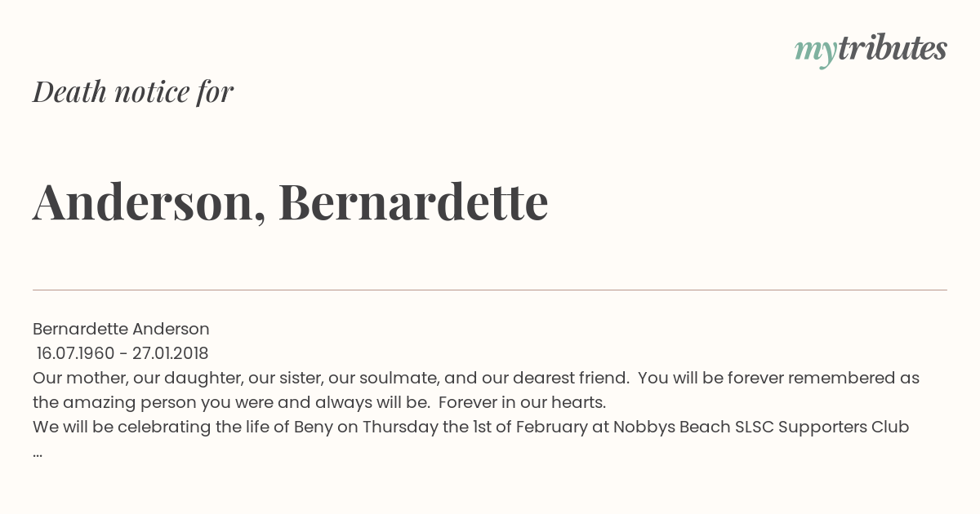Click "Bernardette" in the large bold title
980x514 pixels.
coord(413,201)
